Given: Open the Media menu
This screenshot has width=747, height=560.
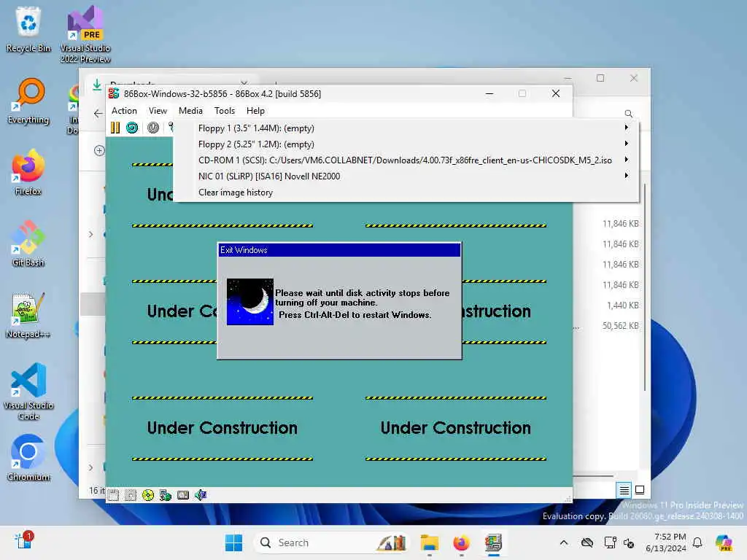Looking at the screenshot, I should (190, 111).
